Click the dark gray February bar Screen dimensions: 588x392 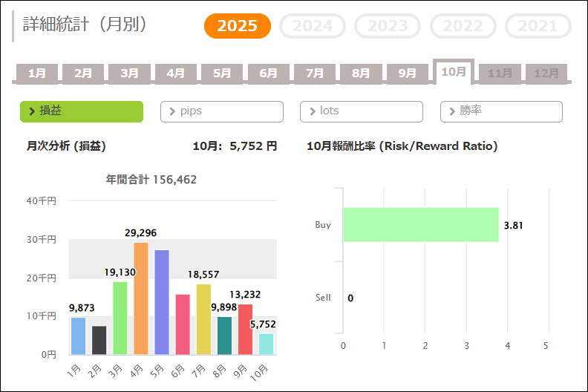point(99,340)
